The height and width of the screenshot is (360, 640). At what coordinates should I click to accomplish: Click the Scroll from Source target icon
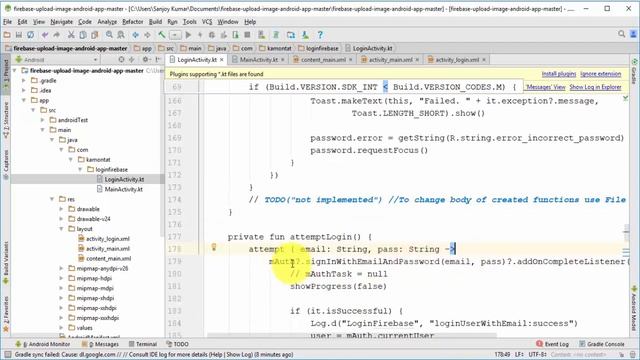point(121,60)
